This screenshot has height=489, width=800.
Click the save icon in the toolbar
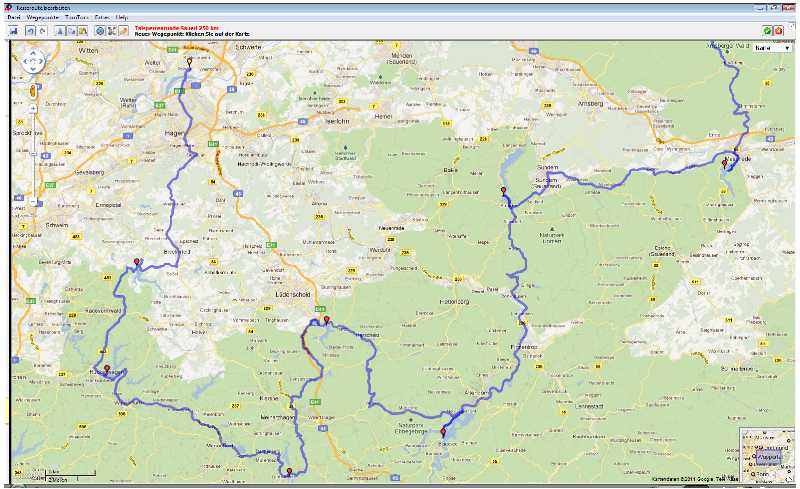[14, 31]
